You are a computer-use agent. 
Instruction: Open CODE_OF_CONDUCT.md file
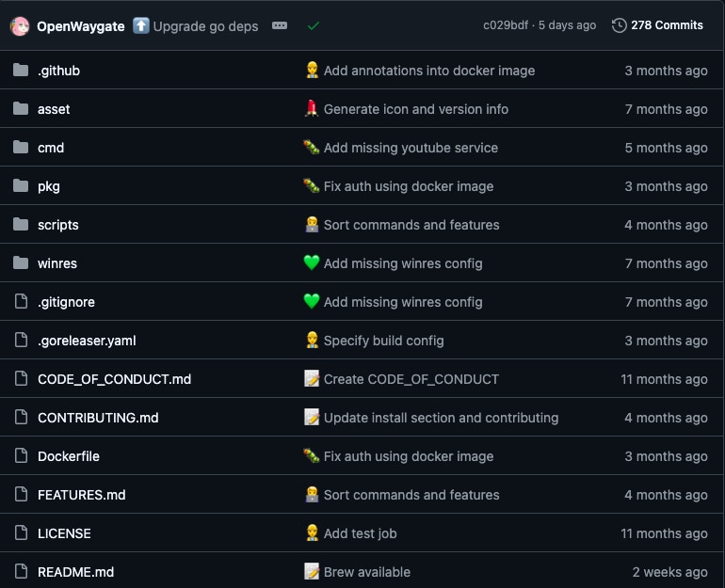pyautogui.click(x=114, y=379)
